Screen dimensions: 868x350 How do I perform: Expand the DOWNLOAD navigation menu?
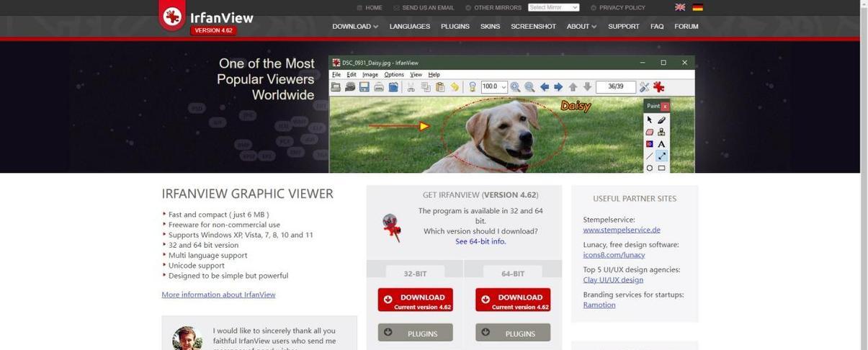tap(355, 26)
